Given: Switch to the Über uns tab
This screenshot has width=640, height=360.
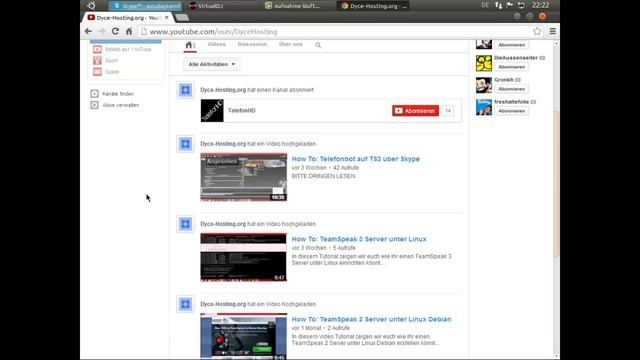Looking at the screenshot, I should pyautogui.click(x=291, y=44).
